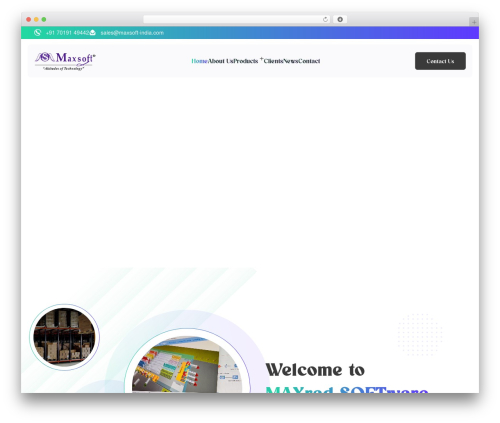The height and width of the screenshot is (423, 500).
Task: Click the dark Contact Us button
Action: [x=440, y=61]
